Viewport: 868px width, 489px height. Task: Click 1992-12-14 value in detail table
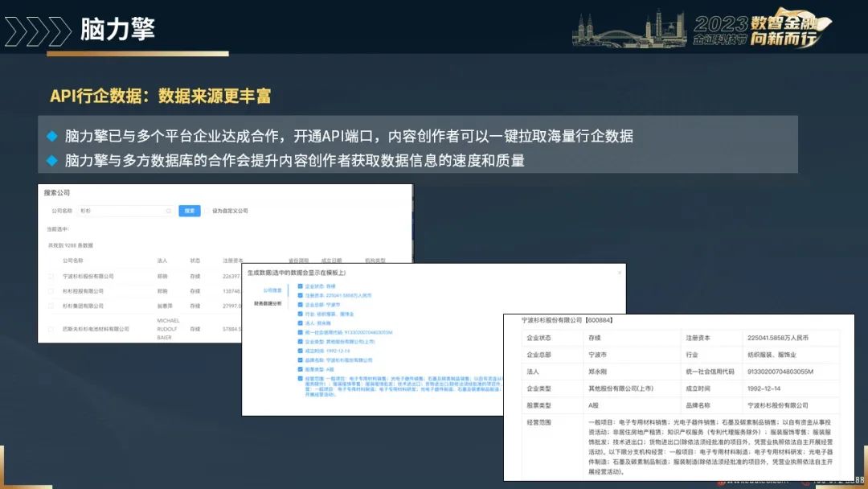[764, 388]
